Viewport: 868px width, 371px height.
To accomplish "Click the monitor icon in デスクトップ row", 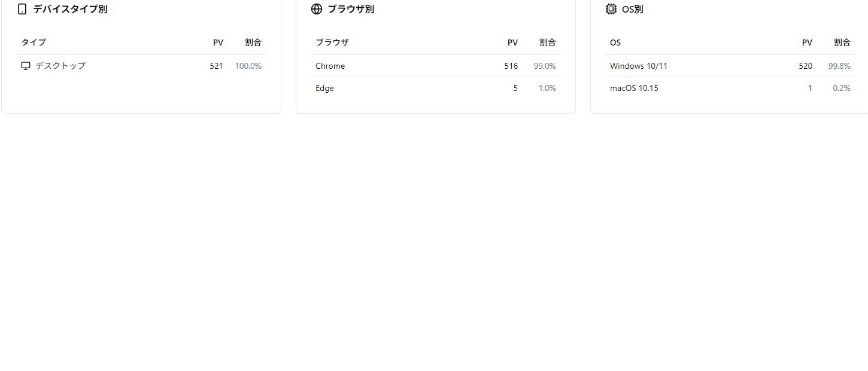I will coord(26,66).
